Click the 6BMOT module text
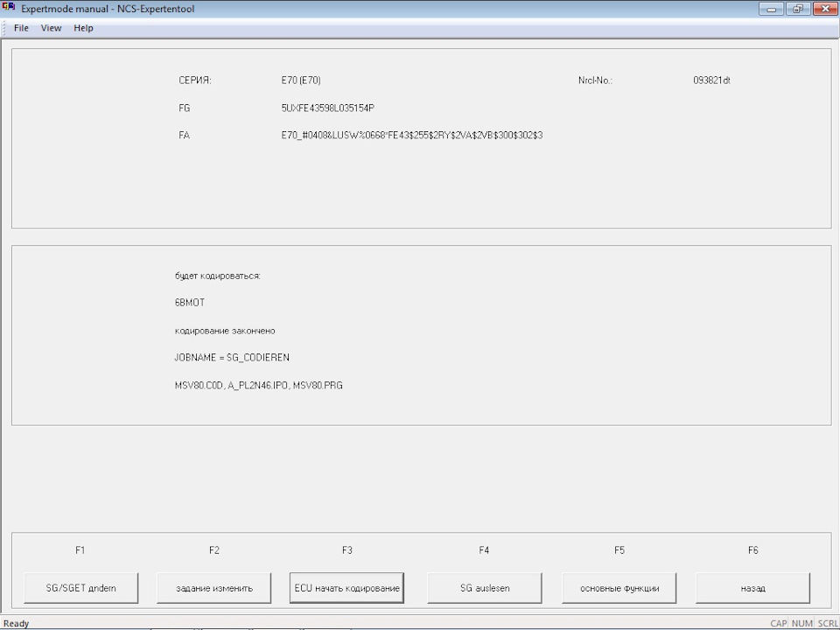Viewport: 840px width, 630px height. click(190, 302)
